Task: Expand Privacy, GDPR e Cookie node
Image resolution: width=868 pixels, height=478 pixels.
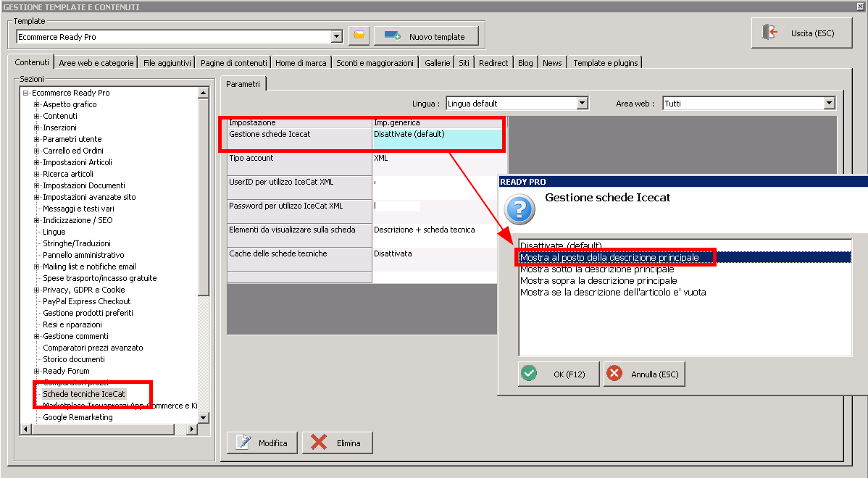Action: 36,290
